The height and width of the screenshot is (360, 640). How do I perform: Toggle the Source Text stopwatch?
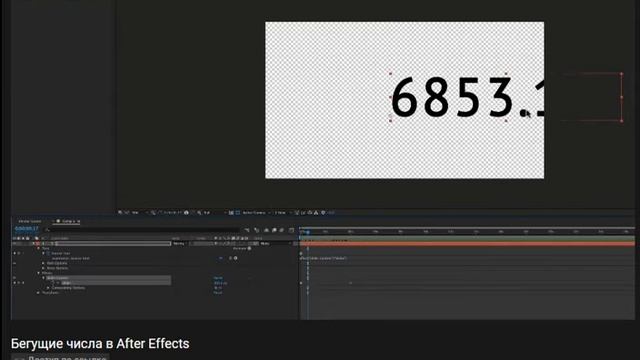point(48,253)
